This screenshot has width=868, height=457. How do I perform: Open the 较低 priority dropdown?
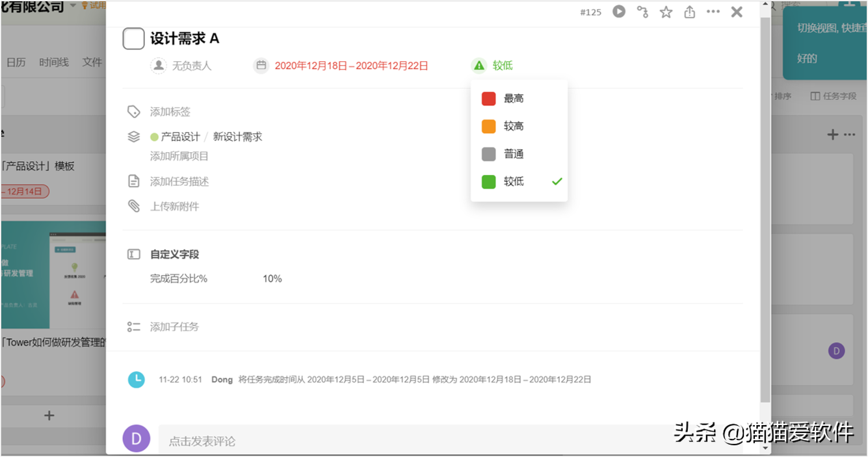[492, 65]
